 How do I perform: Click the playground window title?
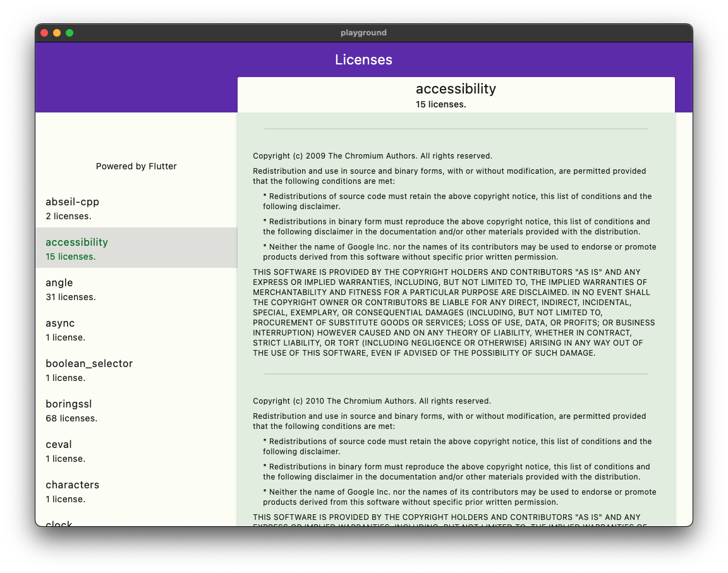click(364, 33)
